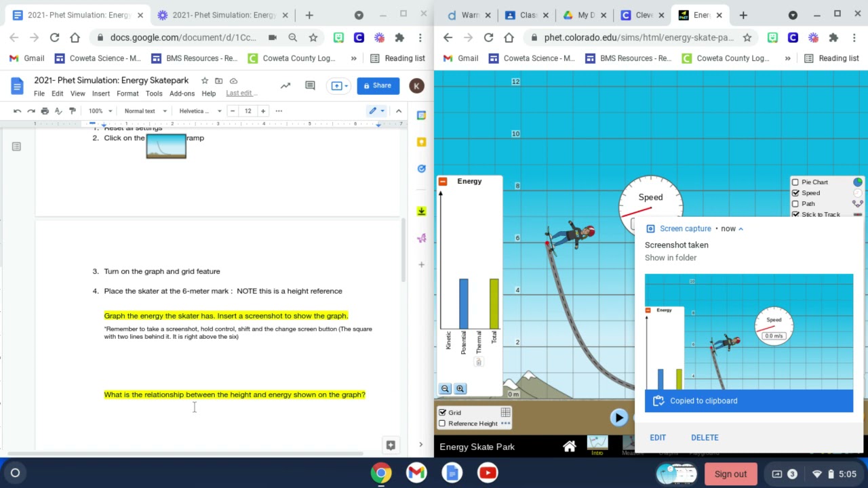Move document with the folder icon
The image size is (868, 488).
coord(218,81)
